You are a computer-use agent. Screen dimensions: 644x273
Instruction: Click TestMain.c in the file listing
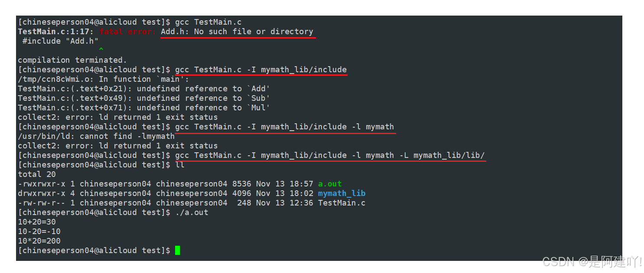pos(342,203)
